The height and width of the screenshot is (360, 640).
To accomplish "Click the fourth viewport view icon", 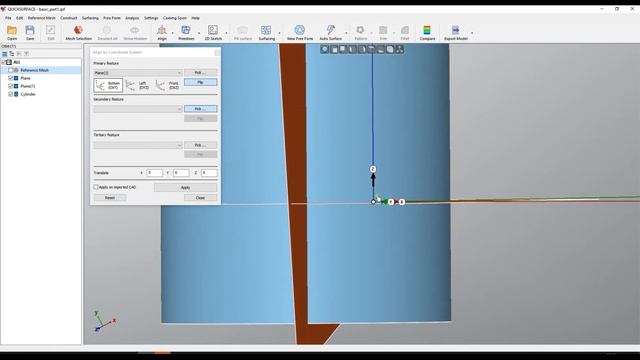I will (353, 49).
